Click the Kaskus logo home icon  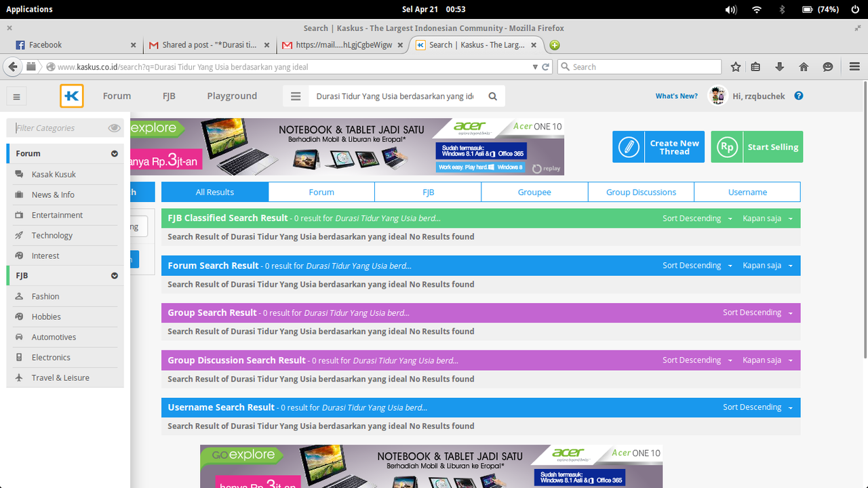(71, 96)
